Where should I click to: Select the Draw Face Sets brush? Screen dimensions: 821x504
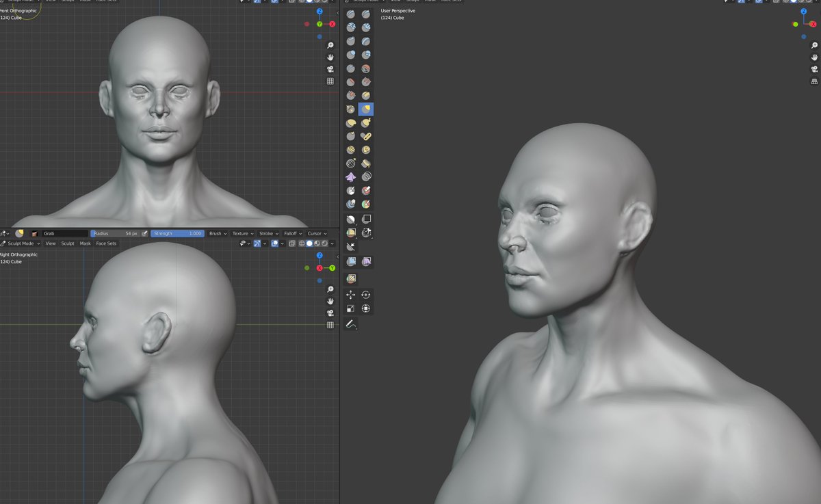click(x=366, y=204)
